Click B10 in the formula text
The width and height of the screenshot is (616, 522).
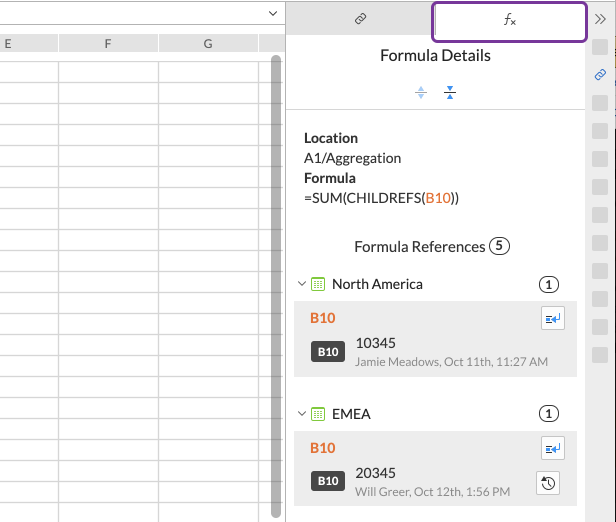point(438,198)
